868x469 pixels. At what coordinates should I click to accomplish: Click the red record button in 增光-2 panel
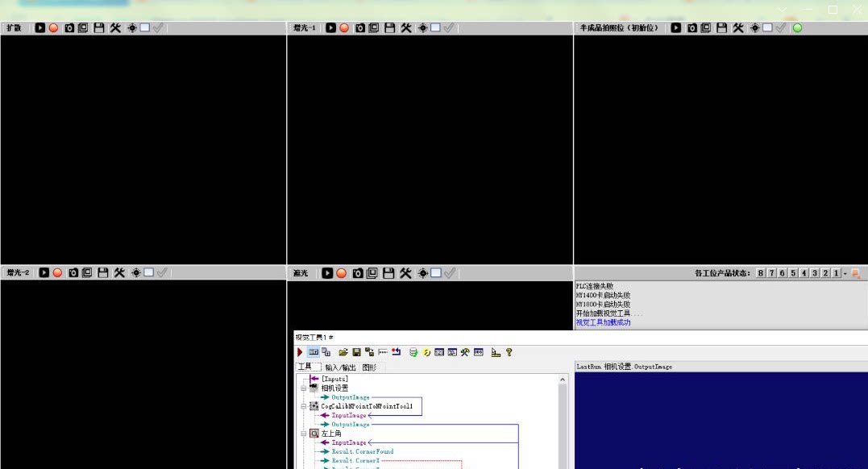click(57, 272)
